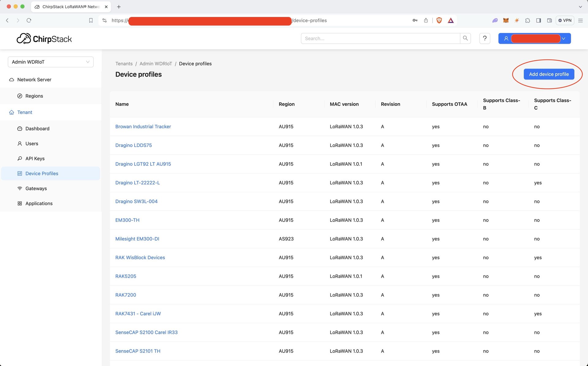Select the Tenant menu section

click(x=51, y=112)
